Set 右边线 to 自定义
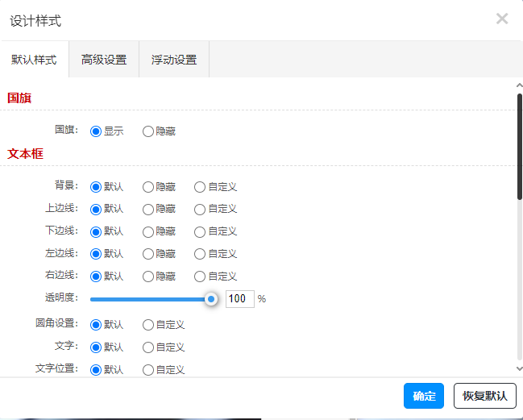The image size is (523, 420). (200, 277)
